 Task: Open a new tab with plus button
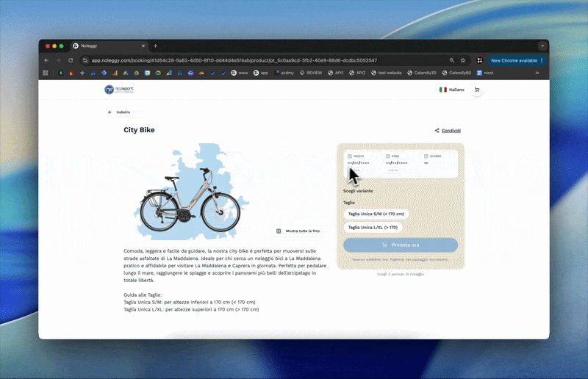tap(155, 46)
